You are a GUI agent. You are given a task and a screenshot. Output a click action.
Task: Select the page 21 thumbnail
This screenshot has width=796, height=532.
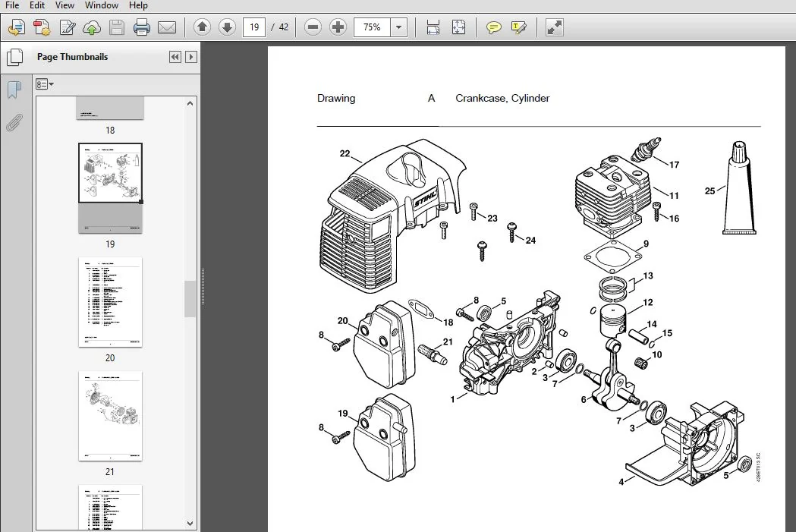[x=110, y=416]
